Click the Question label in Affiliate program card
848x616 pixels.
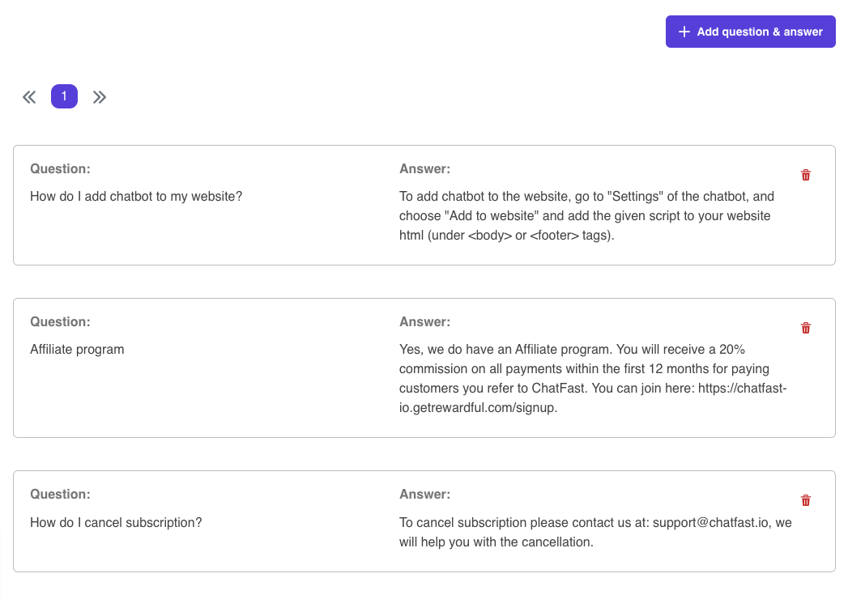tap(60, 322)
